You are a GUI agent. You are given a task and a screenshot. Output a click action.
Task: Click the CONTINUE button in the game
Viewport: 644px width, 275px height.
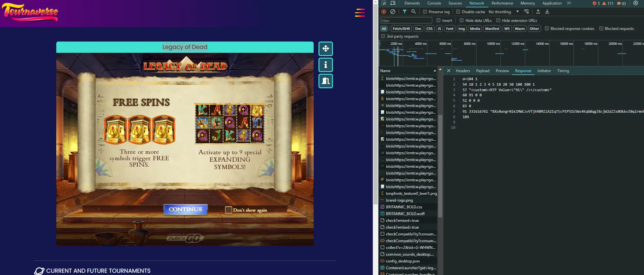[x=186, y=209]
